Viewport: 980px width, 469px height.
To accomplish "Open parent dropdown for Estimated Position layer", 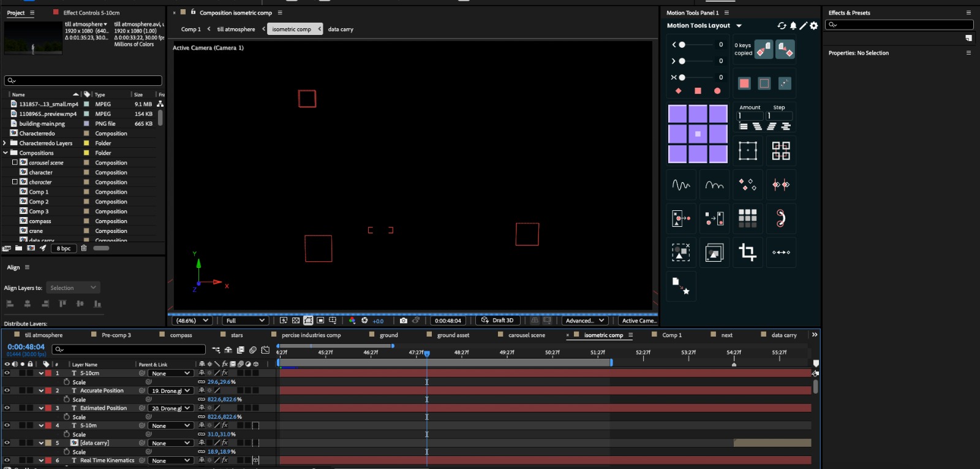I will pos(171,408).
